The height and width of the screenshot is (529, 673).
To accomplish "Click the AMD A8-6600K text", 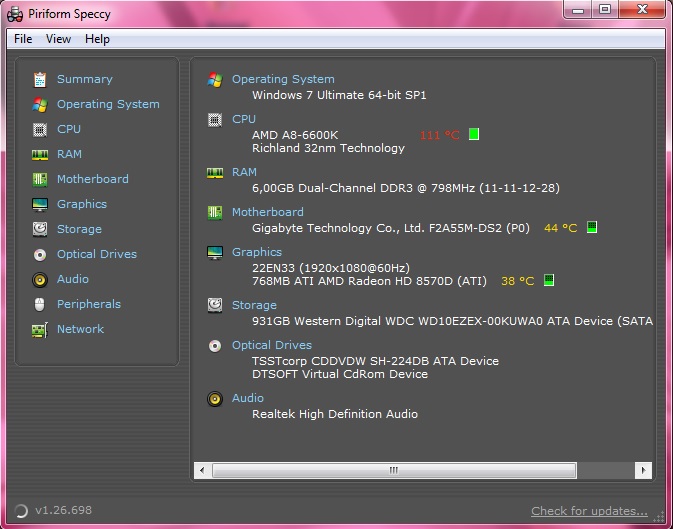I will (295, 135).
